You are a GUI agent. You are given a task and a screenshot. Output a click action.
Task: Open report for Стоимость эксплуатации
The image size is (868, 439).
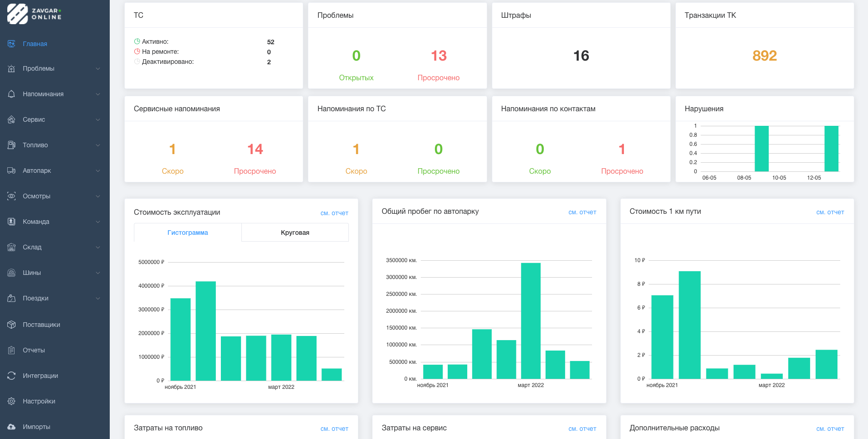click(334, 213)
